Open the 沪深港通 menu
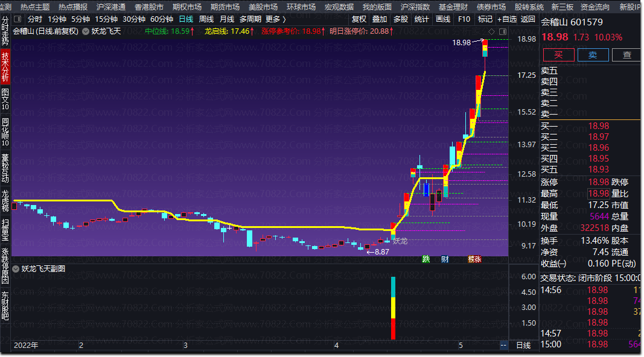The width and height of the screenshot is (644, 357). pos(111,7)
